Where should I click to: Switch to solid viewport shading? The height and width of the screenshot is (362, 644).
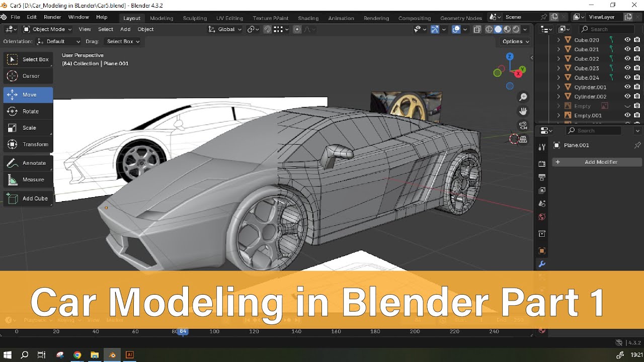[x=498, y=29]
